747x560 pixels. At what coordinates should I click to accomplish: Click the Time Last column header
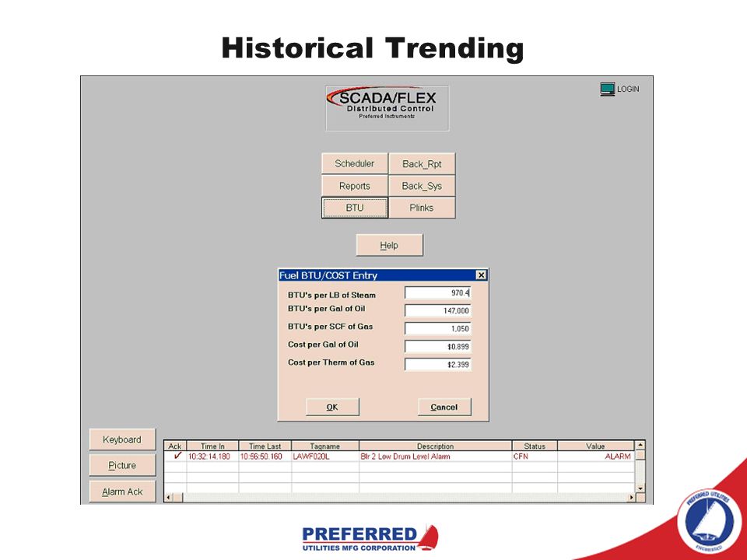click(x=265, y=446)
